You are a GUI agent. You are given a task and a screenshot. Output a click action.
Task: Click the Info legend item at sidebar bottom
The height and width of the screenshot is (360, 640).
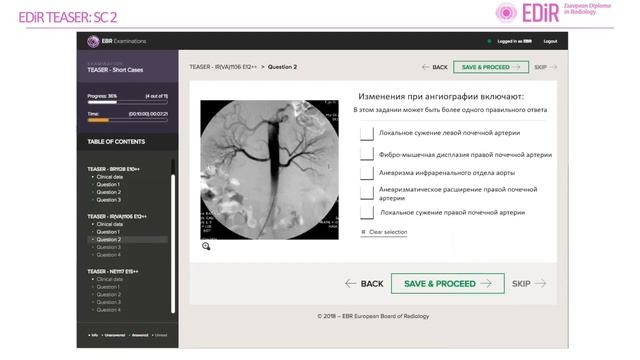pyautogui.click(x=93, y=335)
